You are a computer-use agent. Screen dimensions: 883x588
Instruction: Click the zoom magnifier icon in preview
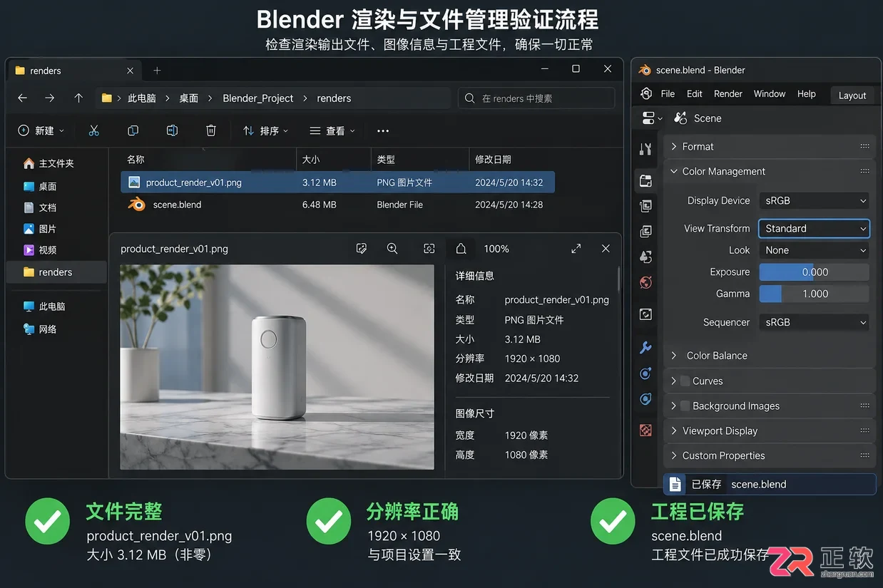coord(392,249)
